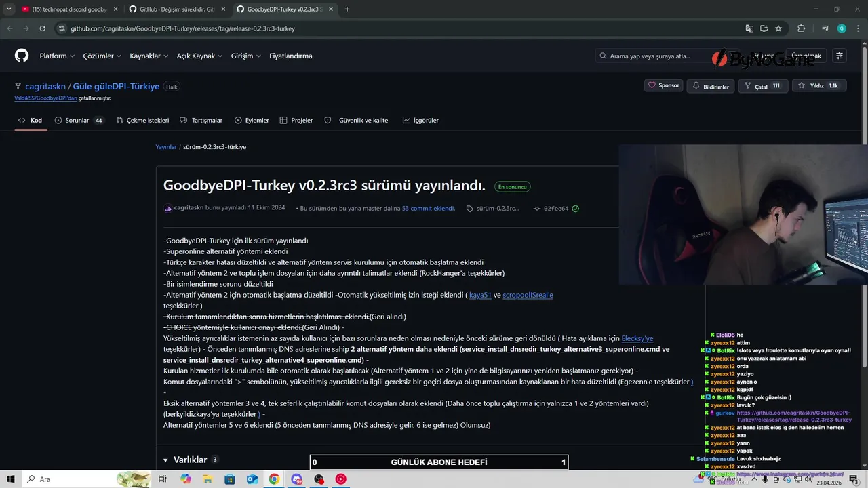Screen dimensions: 868x488
Task: Open the Chrome extensions puzzle icon
Action: [801, 28]
